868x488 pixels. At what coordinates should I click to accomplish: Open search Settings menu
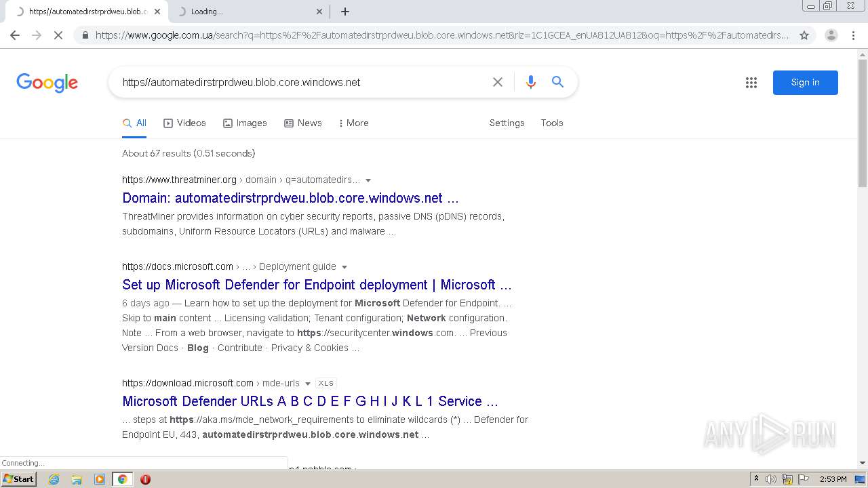coord(507,123)
